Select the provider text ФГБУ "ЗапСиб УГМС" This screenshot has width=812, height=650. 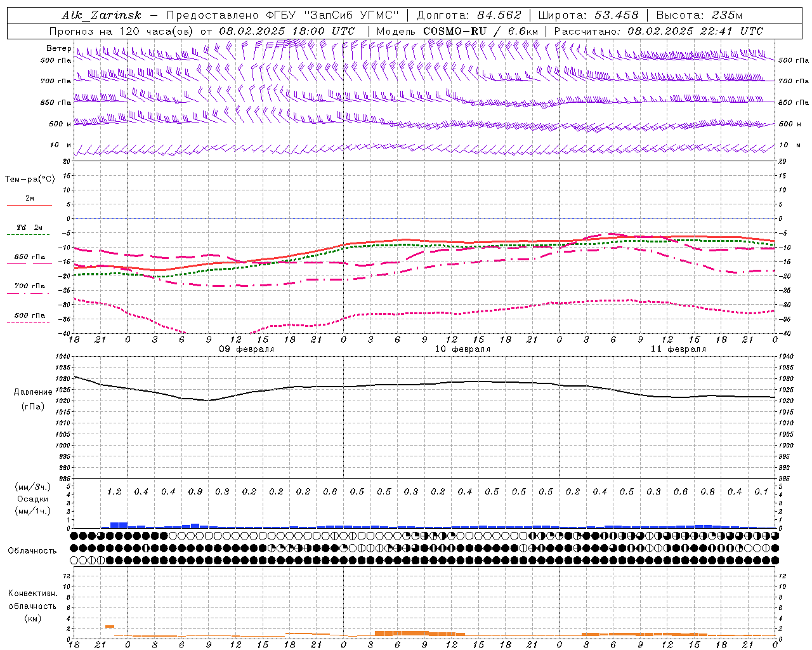point(334,15)
